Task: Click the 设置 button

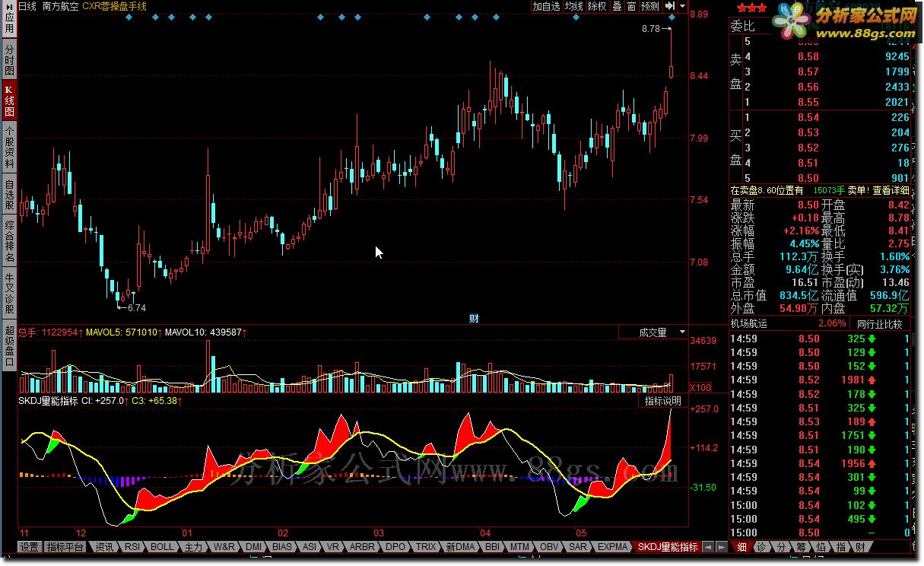Action: pyautogui.click(x=30, y=547)
